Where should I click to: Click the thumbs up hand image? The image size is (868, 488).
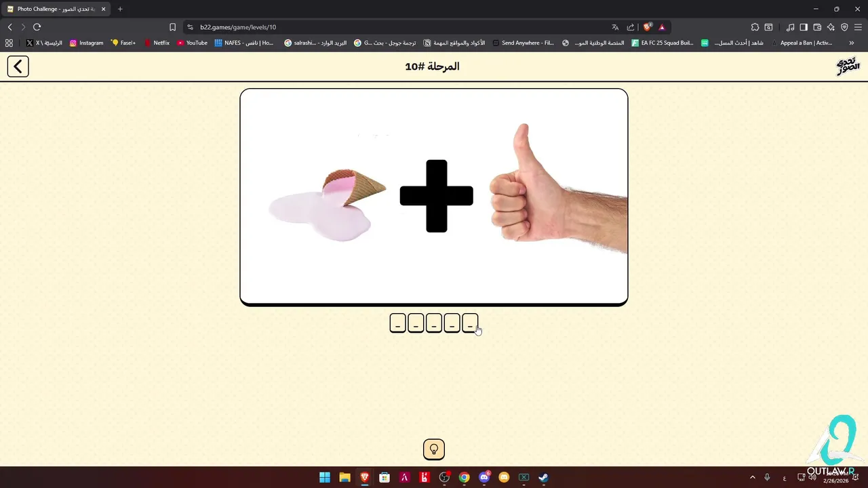tap(558, 189)
